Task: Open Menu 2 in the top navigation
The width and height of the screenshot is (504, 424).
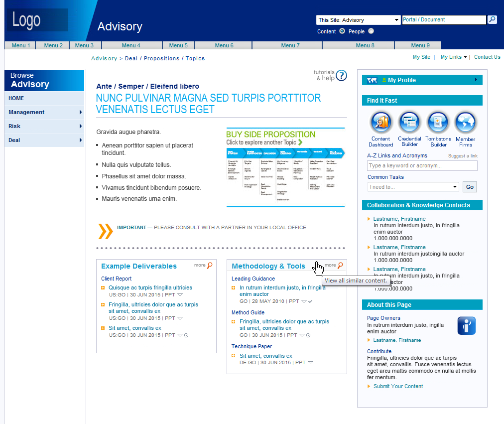Action: coord(53,45)
